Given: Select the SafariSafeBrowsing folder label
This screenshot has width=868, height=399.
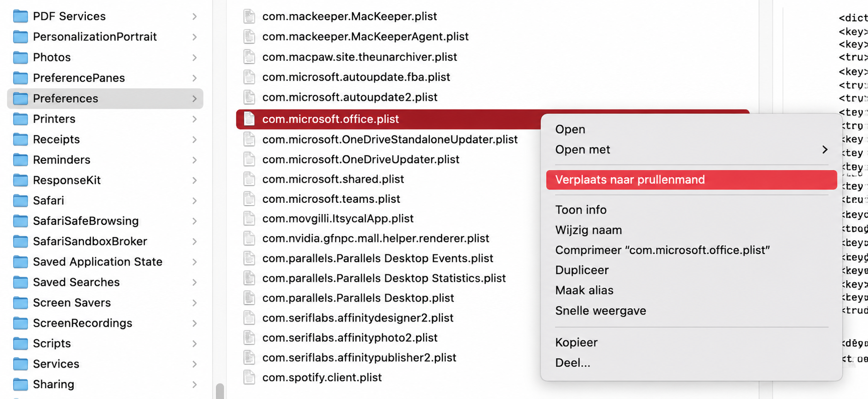Looking at the screenshot, I should 85,221.
